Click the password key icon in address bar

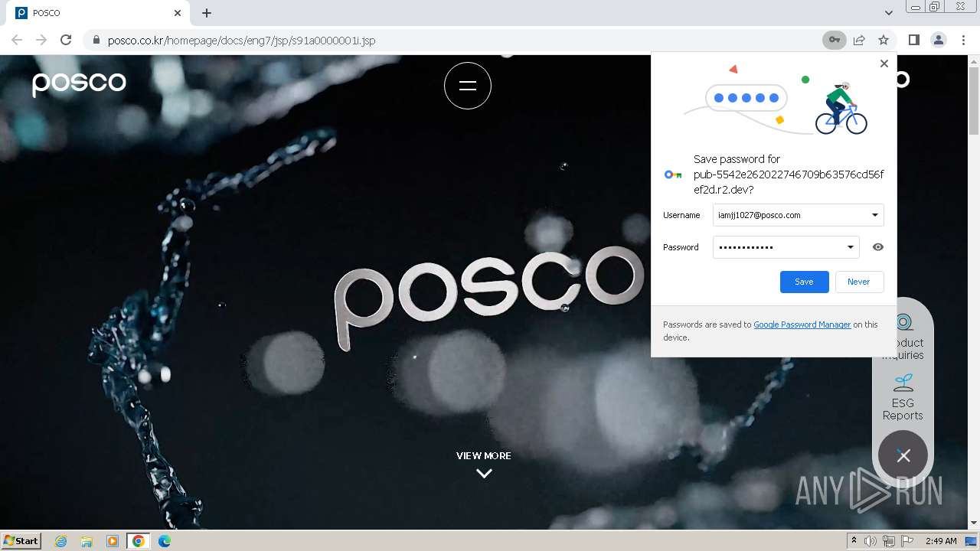coord(834,40)
